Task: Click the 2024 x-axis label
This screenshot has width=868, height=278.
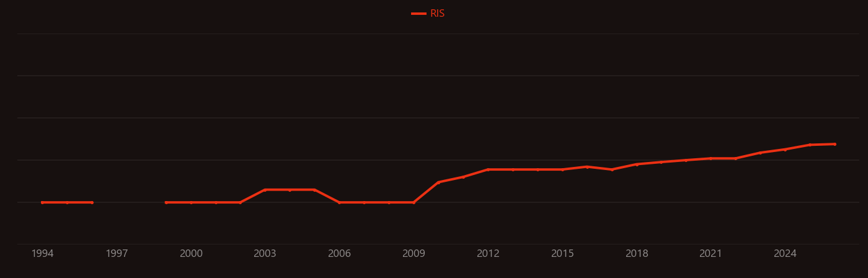Action: [785, 254]
